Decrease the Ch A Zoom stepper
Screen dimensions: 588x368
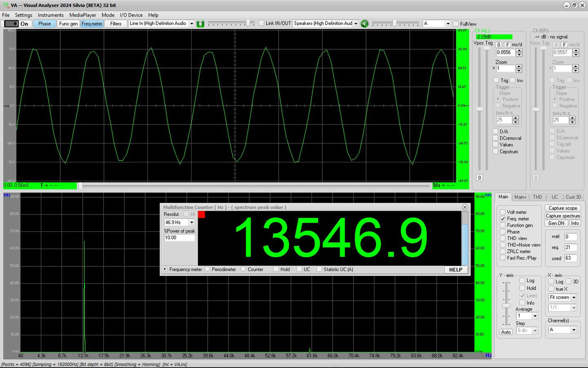519,70
